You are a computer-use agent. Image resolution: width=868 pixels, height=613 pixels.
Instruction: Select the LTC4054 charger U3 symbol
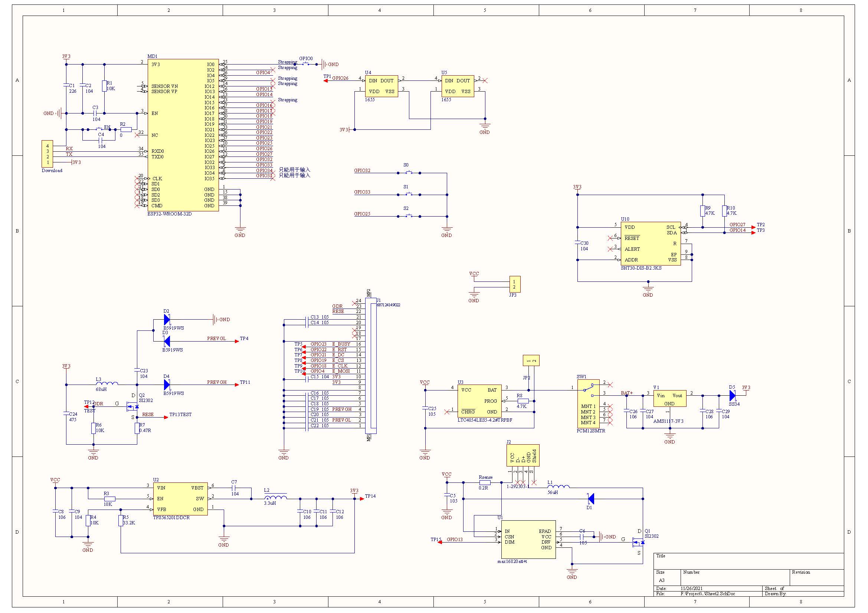tap(479, 401)
